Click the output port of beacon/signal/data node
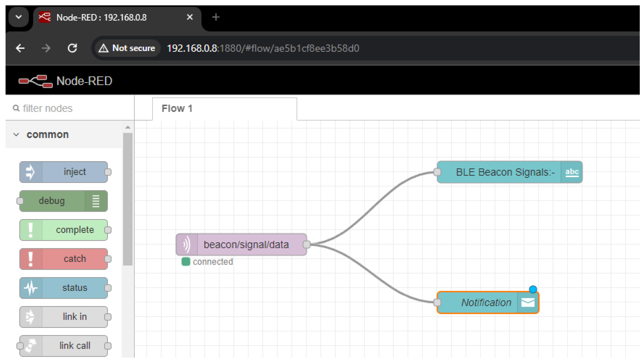This screenshot has width=643, height=364. 306,245
